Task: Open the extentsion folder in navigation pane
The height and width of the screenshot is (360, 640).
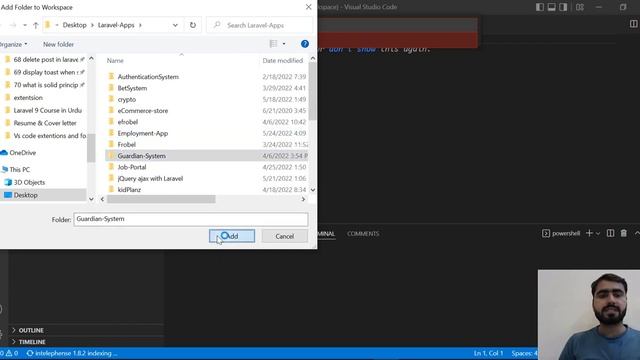Action: (28, 98)
